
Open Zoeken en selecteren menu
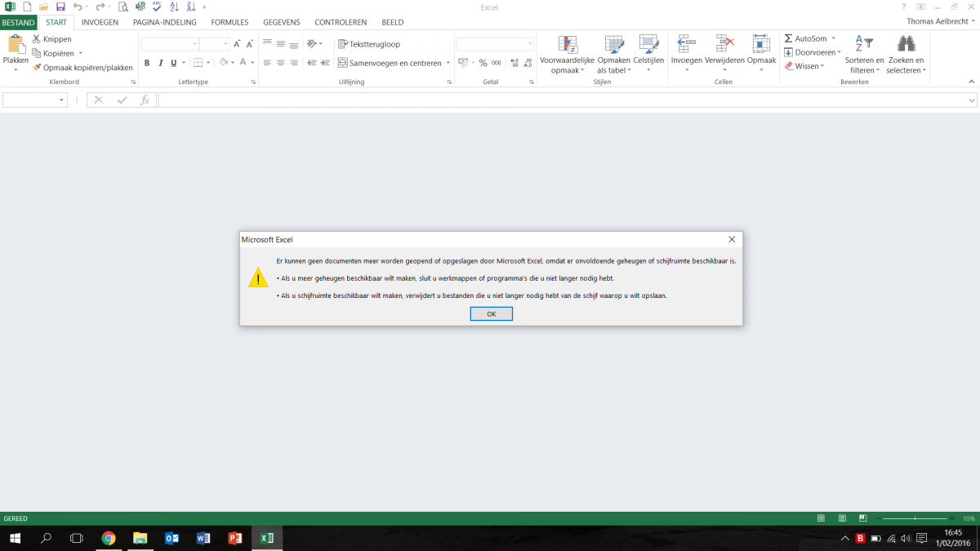click(906, 54)
